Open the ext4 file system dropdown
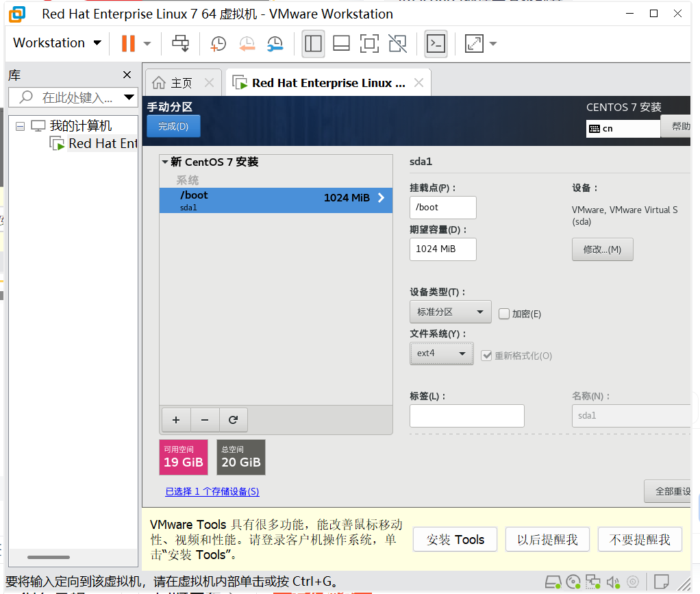 click(441, 354)
